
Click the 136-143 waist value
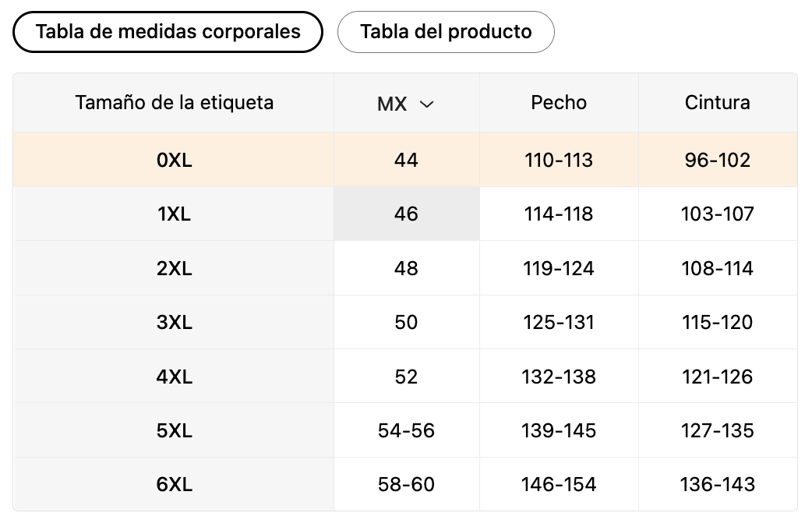717,484
